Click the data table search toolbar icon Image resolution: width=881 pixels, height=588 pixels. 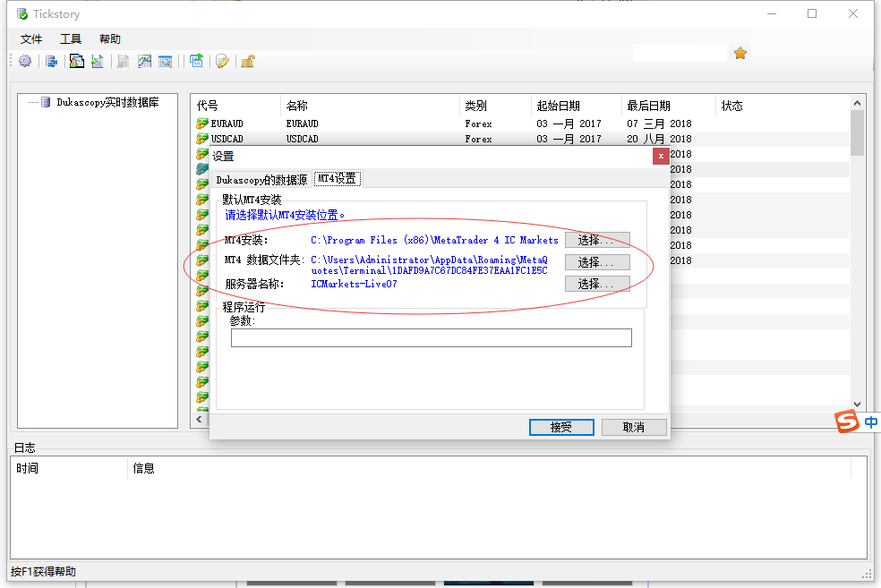165,61
